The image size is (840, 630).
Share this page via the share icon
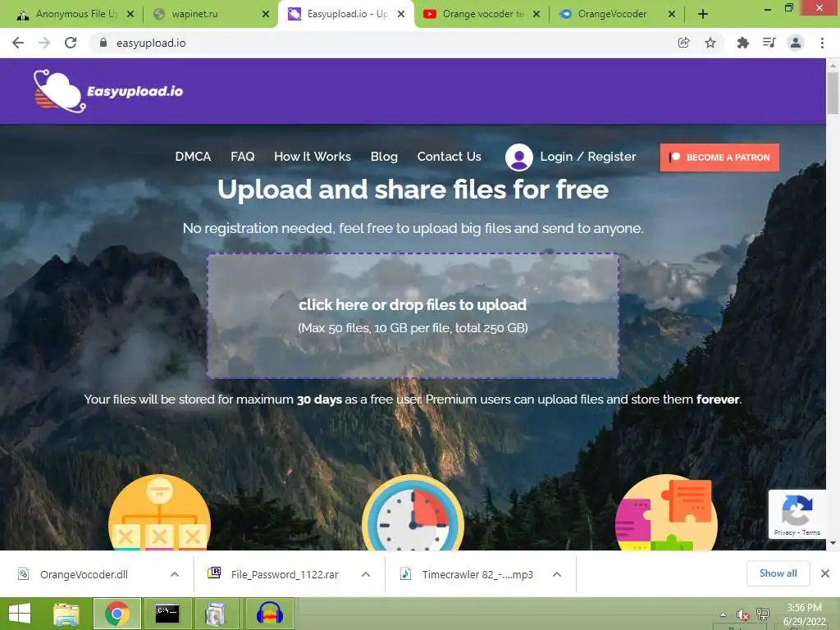(683, 43)
